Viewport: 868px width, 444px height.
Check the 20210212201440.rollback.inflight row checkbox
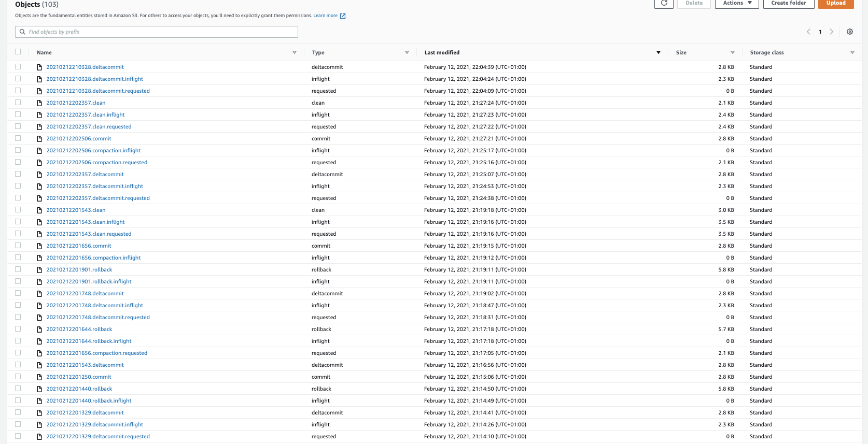tap(18, 400)
